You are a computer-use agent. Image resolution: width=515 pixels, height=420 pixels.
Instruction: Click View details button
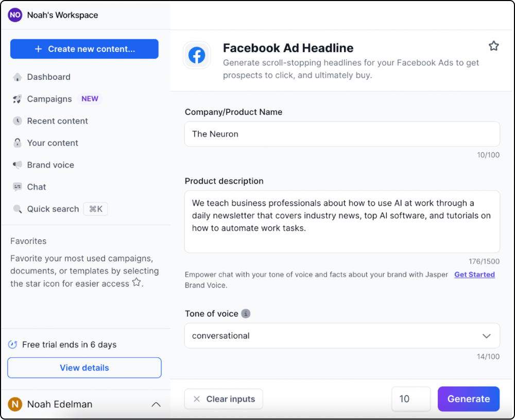pyautogui.click(x=84, y=368)
